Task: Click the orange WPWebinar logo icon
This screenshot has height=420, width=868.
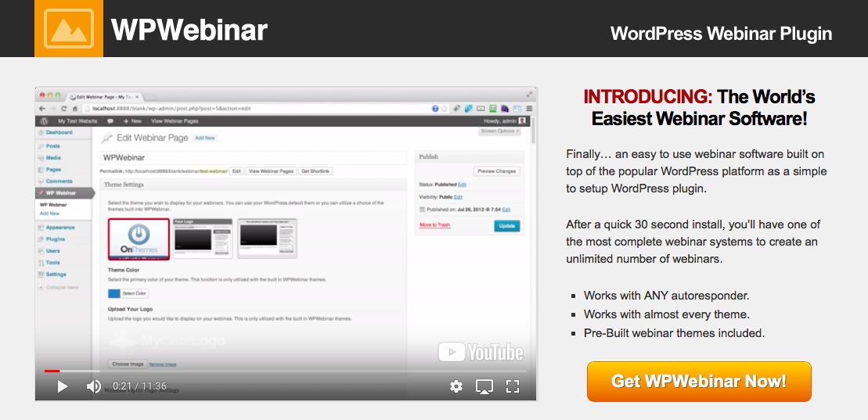Action: click(x=69, y=28)
